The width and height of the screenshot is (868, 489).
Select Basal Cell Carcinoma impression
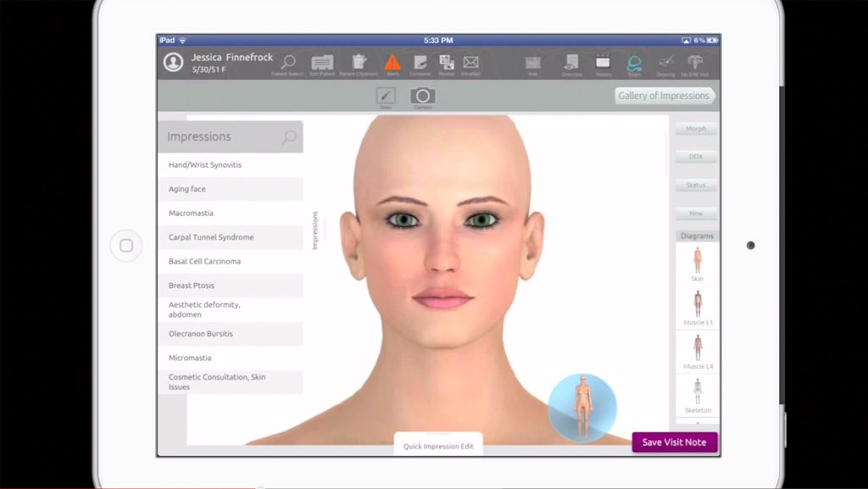pyautogui.click(x=231, y=261)
